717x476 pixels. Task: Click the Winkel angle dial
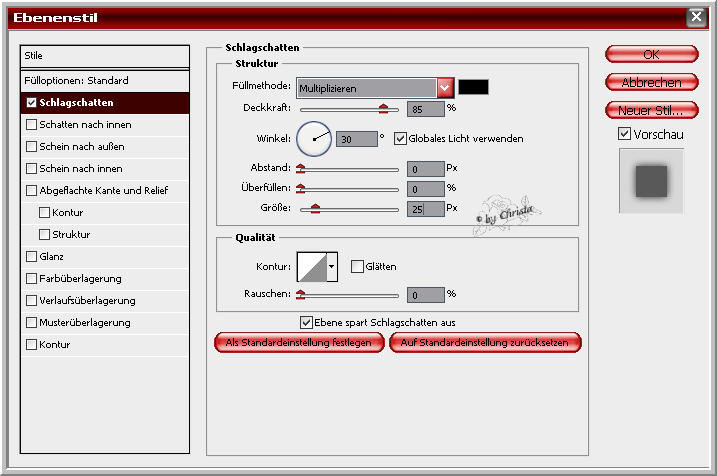(314, 139)
